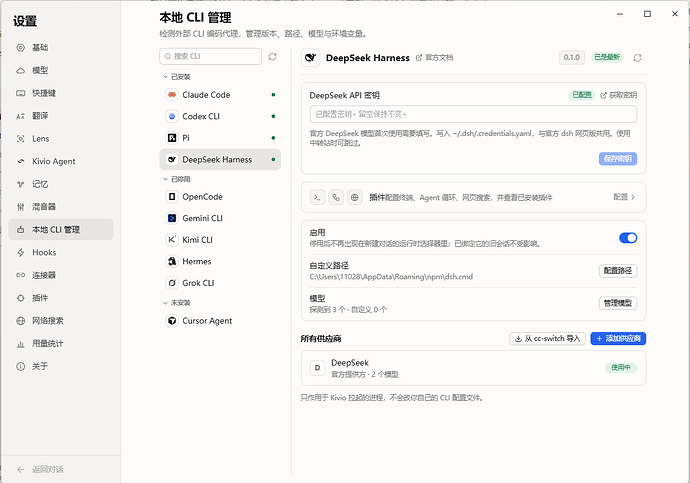The height and width of the screenshot is (483, 690).
Task: Click the 0.1.0 version badge
Action: 572,58
